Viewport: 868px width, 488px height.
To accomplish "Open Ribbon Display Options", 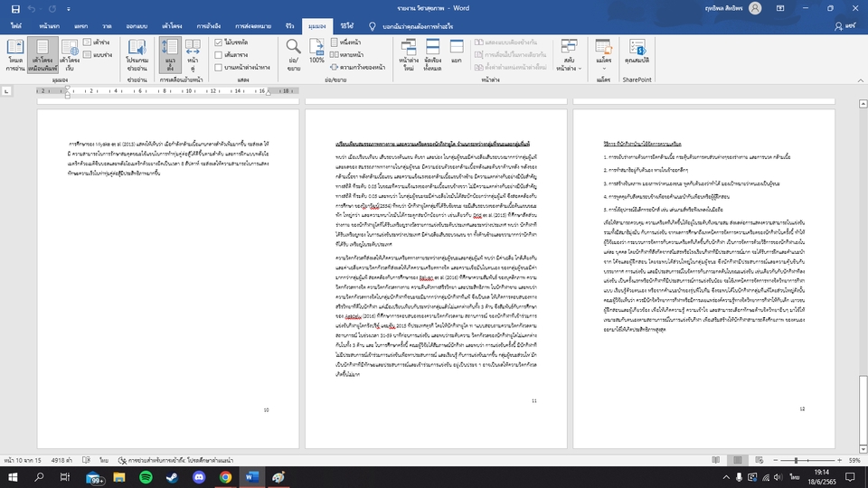I will tap(780, 8).
